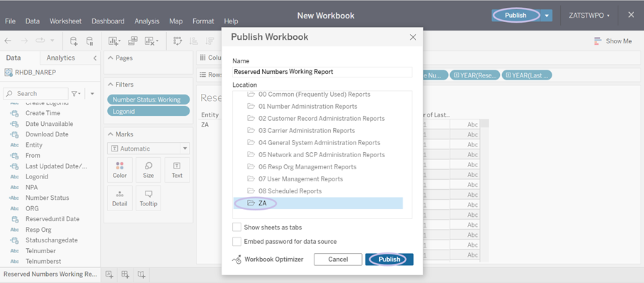Click the Undo back arrow in toolbar

pos(8,41)
